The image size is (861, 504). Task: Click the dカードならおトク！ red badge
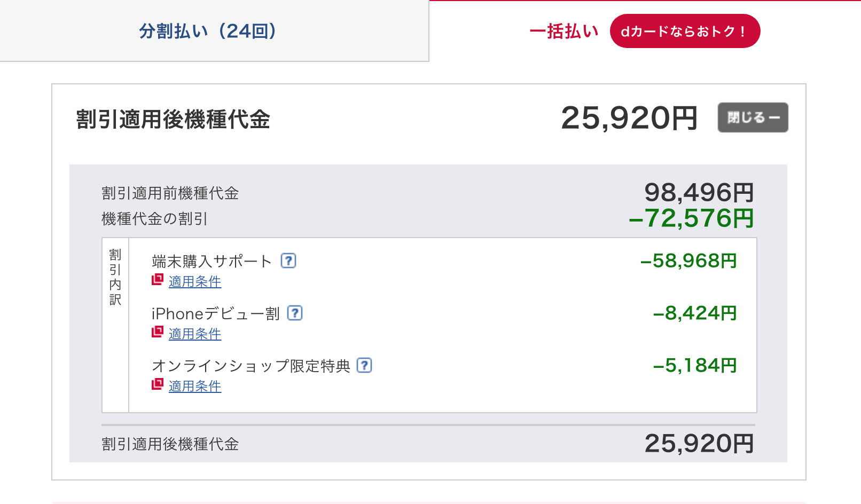coord(685,31)
